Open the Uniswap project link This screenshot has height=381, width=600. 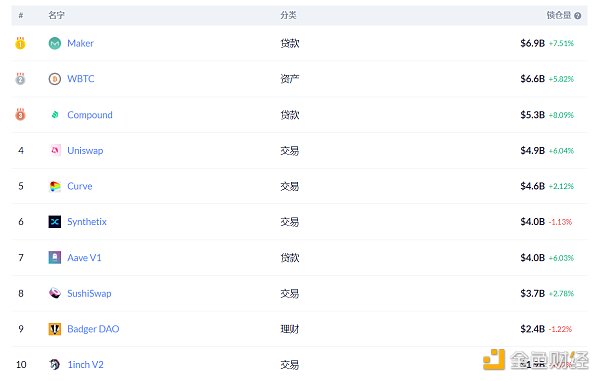point(85,151)
